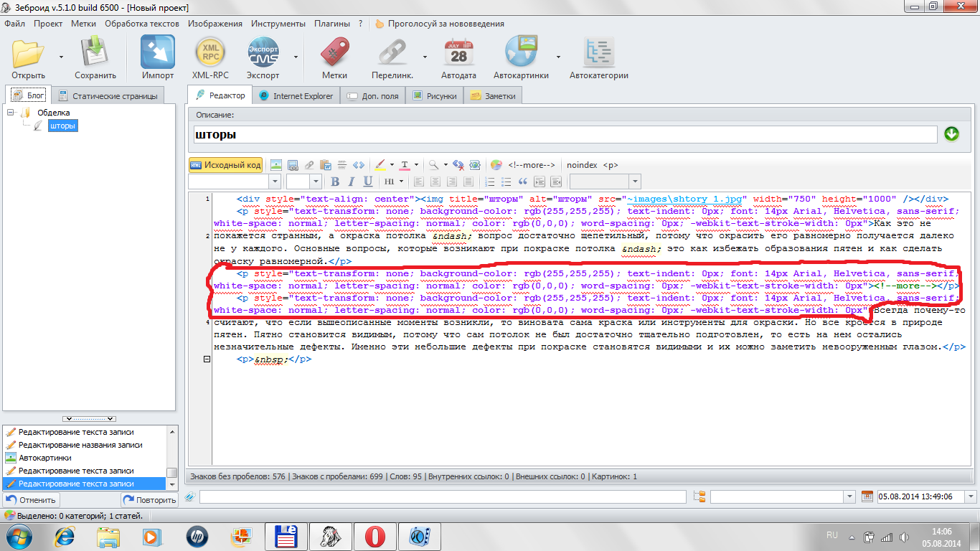Click the pink text color T swatch
The height and width of the screenshot is (551, 980).
405,165
